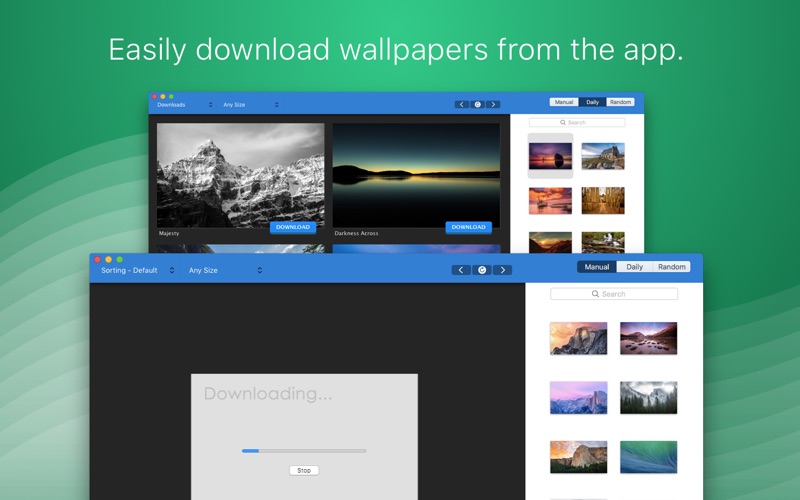
Task: Open Sorting - Default dropdown
Action: pyautogui.click(x=137, y=270)
